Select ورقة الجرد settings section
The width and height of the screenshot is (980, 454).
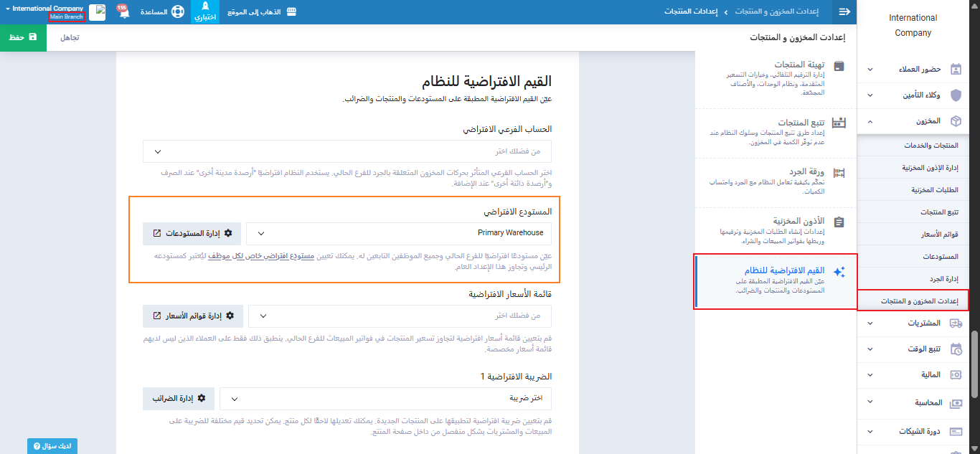[776, 182]
